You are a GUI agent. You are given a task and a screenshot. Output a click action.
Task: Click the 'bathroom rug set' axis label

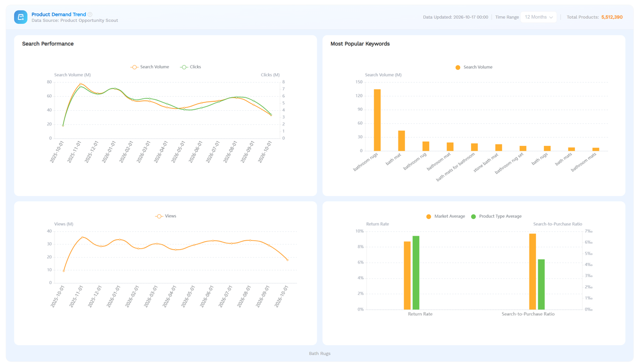tap(509, 164)
